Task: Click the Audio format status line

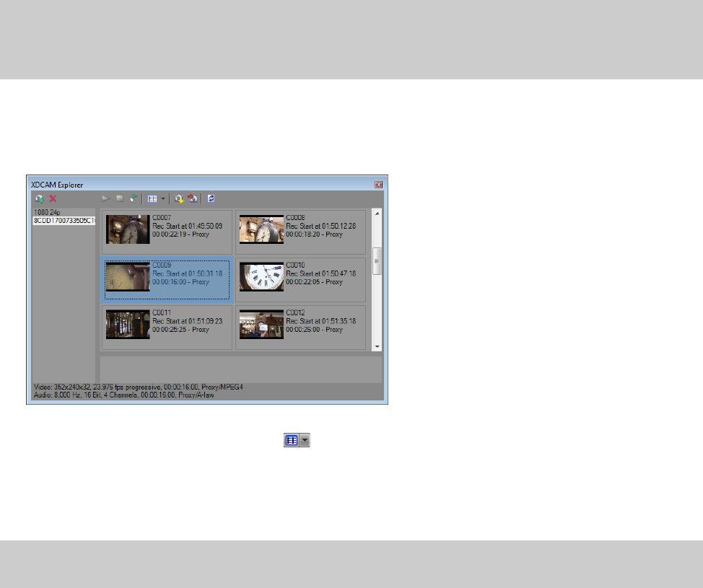Action: click(x=123, y=395)
